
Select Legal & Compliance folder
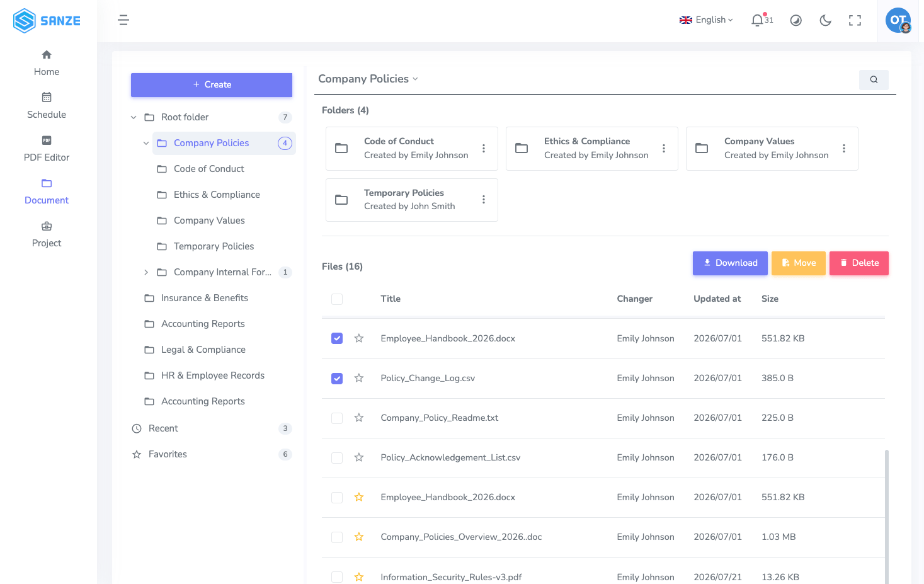click(203, 350)
